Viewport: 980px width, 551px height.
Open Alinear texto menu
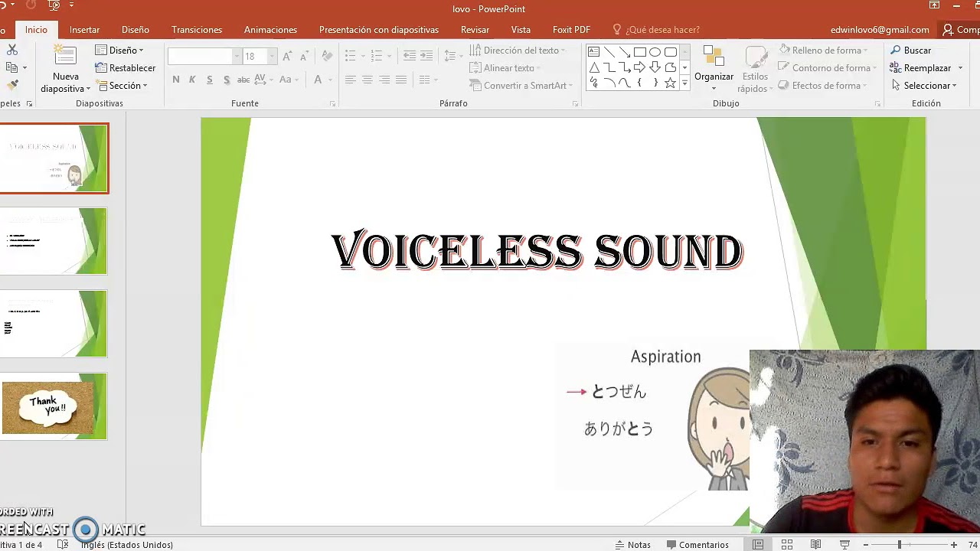(x=505, y=68)
